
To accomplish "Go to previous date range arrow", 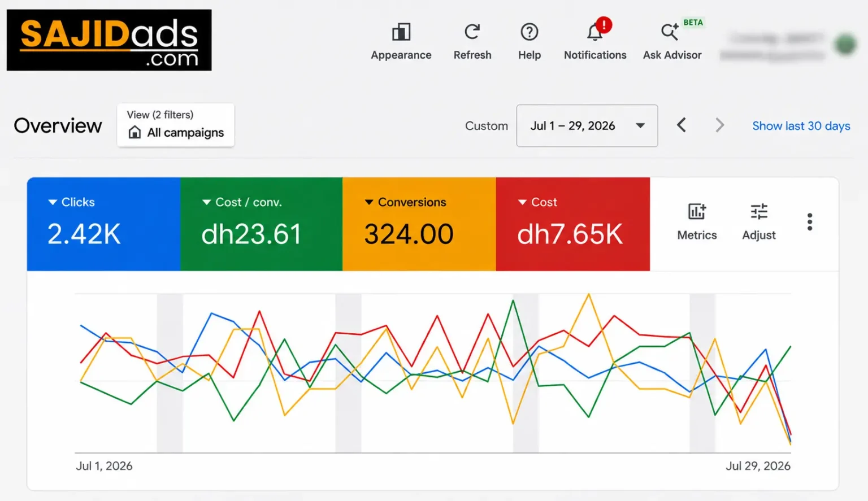I will pos(682,125).
